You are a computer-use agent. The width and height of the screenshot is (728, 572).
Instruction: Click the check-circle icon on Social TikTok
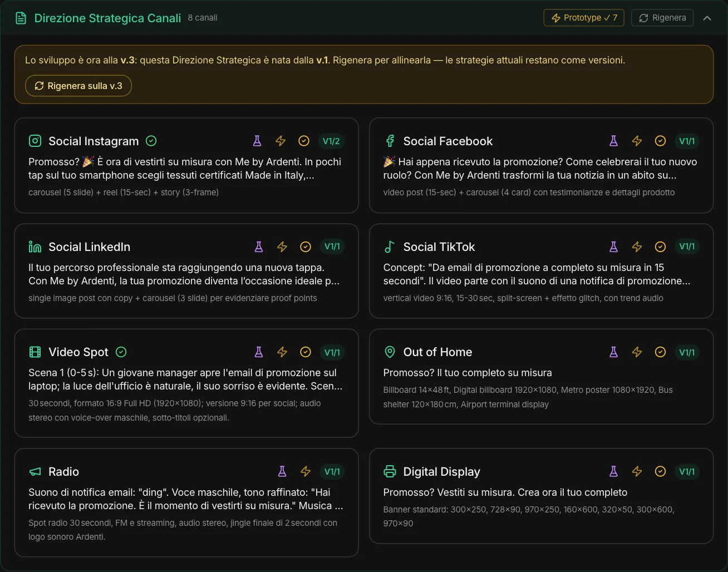click(660, 246)
